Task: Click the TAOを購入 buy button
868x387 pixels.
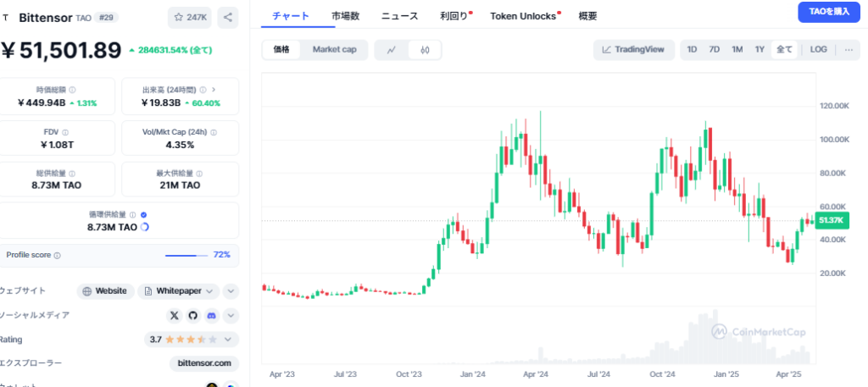Action: [829, 12]
